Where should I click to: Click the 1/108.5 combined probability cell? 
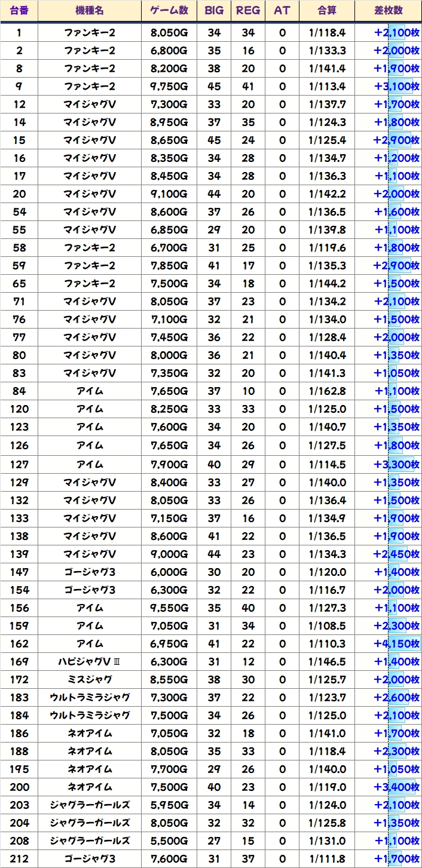coord(327,626)
